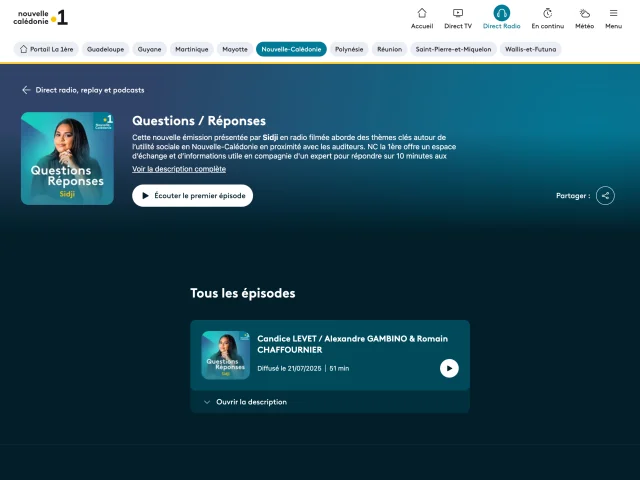The height and width of the screenshot is (480, 640).
Task: Open the hamburger Menu
Action: tap(613, 18)
